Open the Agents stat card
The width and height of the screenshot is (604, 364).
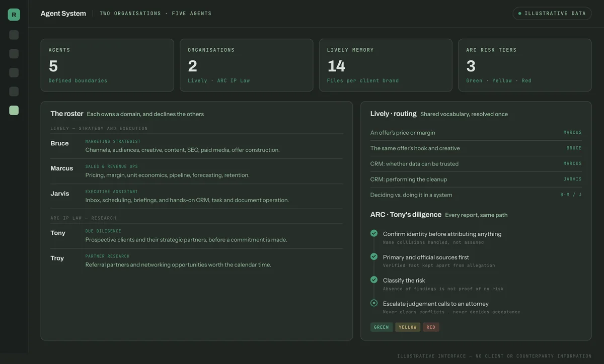[107, 65]
